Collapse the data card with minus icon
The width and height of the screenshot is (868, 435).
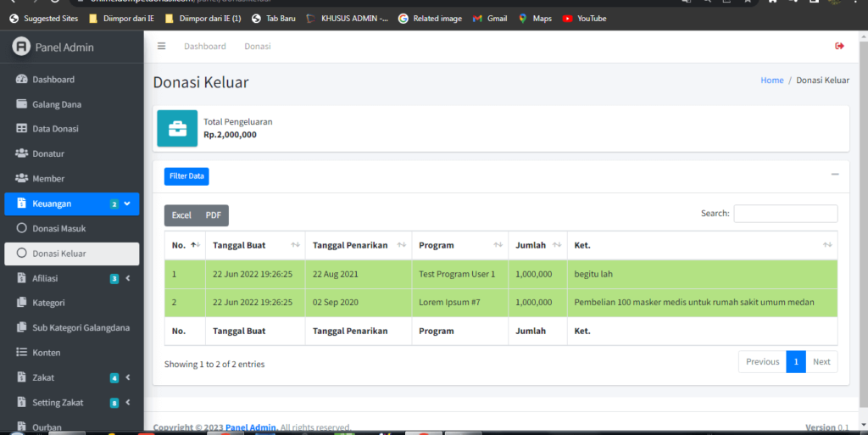pos(835,175)
